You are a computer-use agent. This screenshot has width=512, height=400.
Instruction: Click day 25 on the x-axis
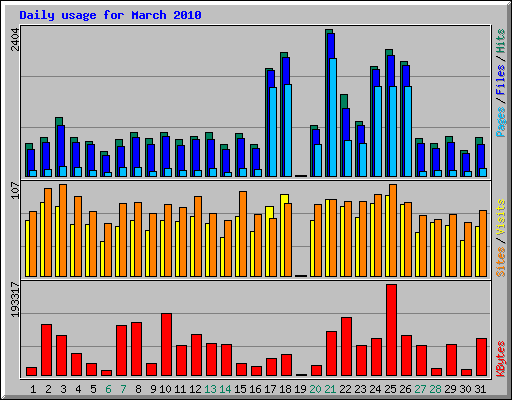390,389
